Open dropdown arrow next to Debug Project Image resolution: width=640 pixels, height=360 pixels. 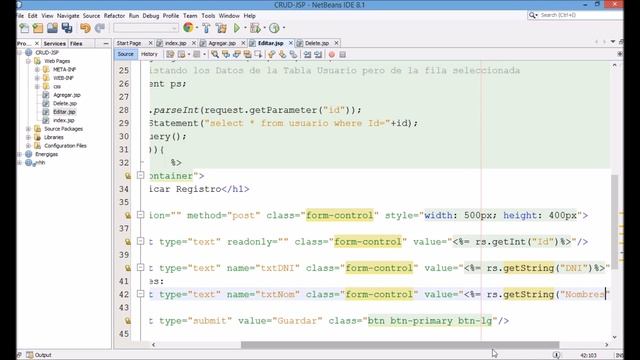pyautogui.click(x=264, y=28)
